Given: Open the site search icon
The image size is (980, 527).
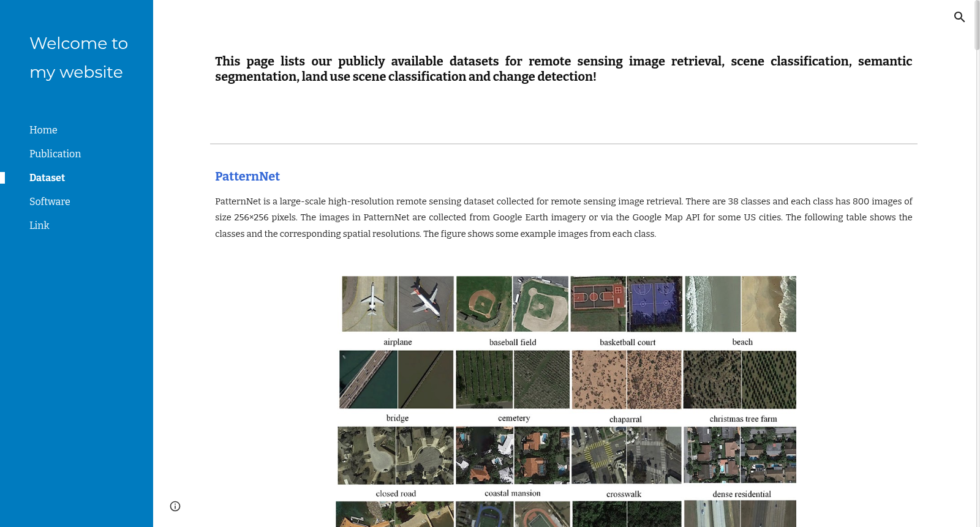Looking at the screenshot, I should point(959,17).
